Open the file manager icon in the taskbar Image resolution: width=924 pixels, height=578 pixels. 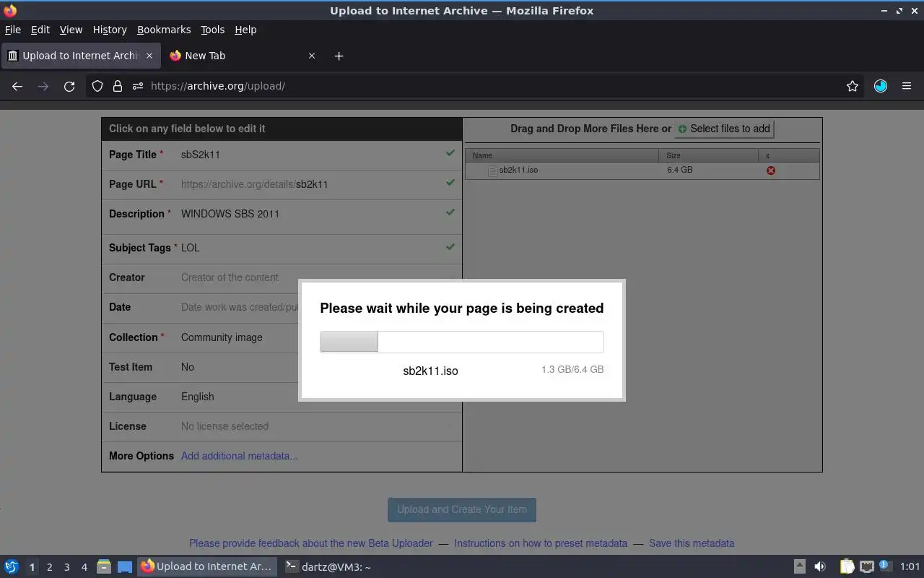click(104, 567)
